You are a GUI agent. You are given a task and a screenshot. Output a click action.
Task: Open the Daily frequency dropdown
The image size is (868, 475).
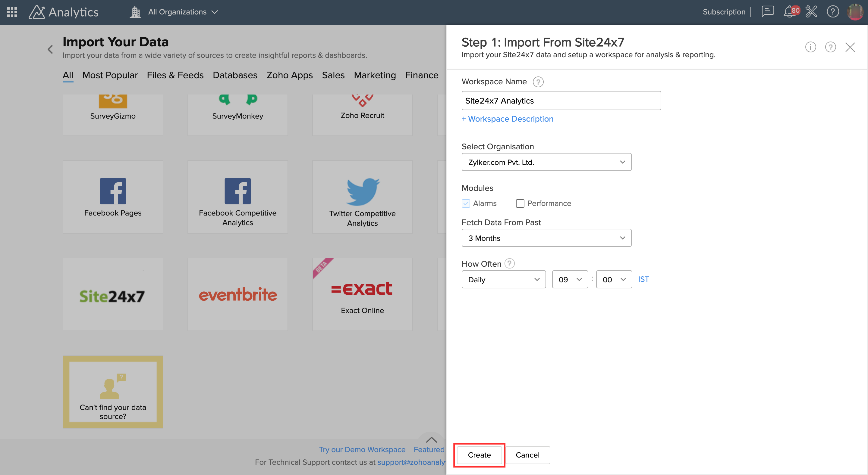(x=503, y=279)
